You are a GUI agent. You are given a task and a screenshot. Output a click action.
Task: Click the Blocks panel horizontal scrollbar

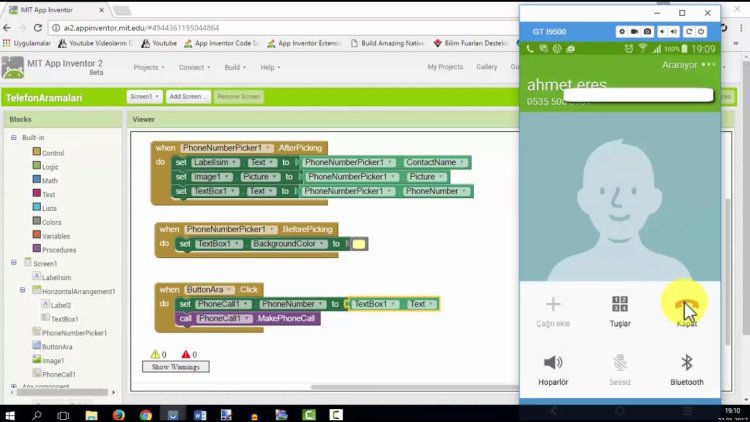click(62, 392)
